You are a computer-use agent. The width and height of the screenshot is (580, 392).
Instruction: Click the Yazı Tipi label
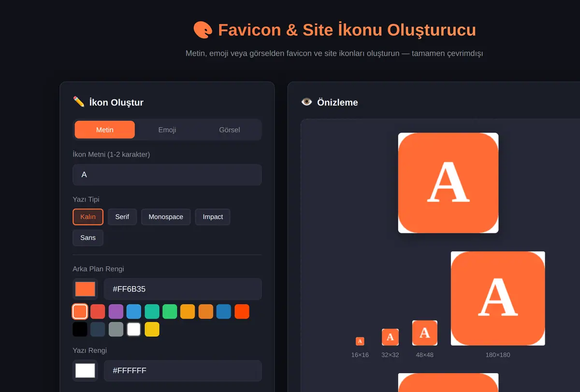[86, 199]
